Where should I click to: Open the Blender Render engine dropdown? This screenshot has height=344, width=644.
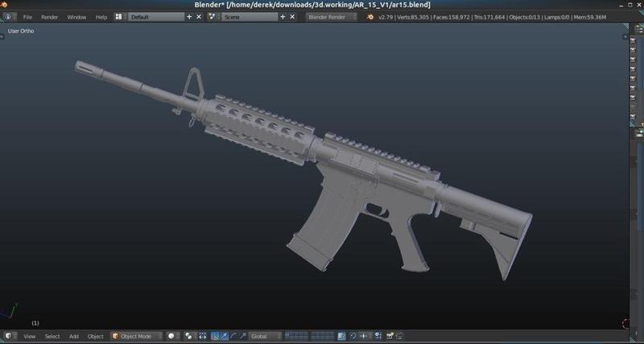click(x=332, y=17)
